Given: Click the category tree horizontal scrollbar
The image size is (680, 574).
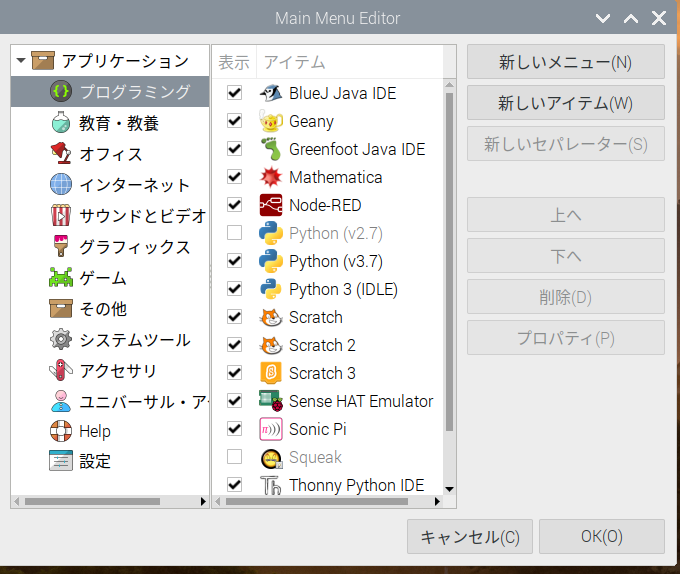Looking at the screenshot, I should [92, 502].
